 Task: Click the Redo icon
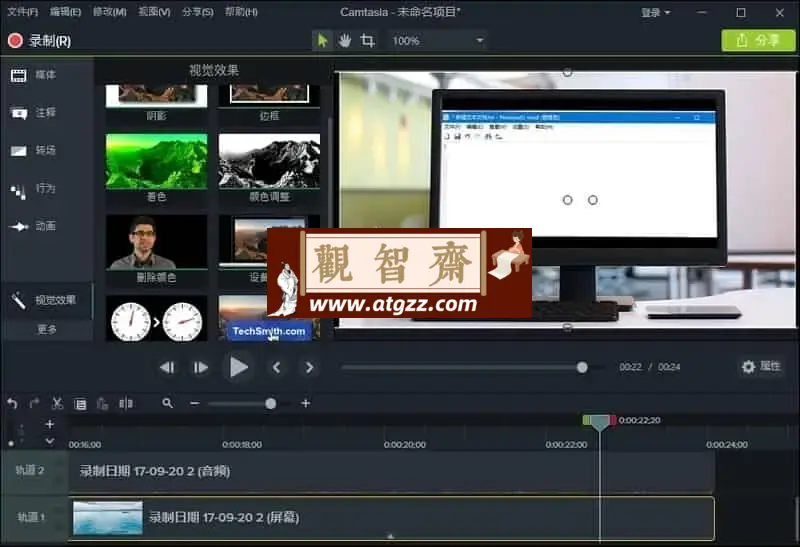(35, 404)
